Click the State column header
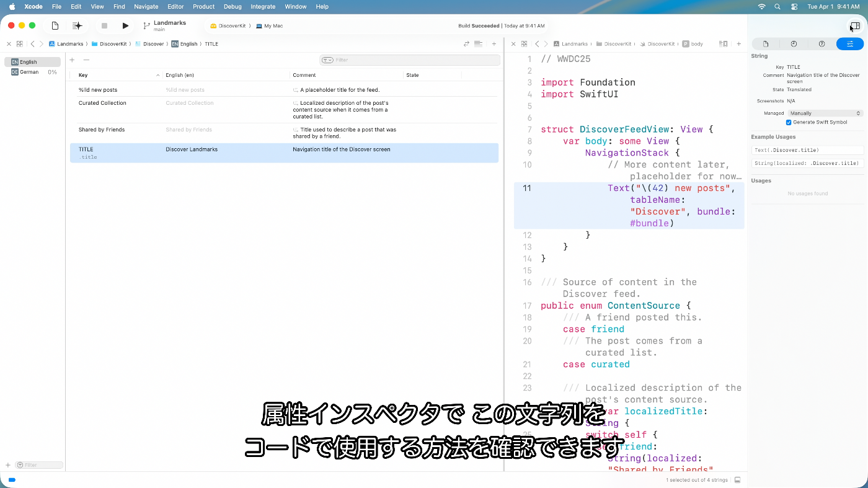Image resolution: width=868 pixels, height=488 pixels. tap(412, 75)
